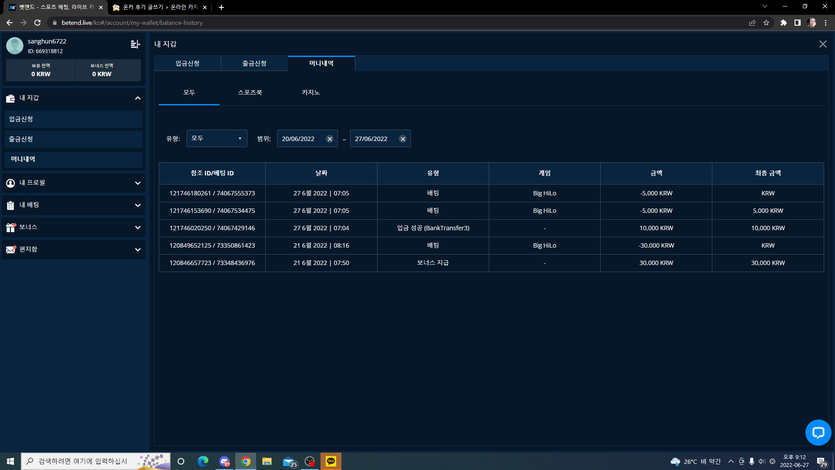Expand the 내 베팅 sidebar section

[x=137, y=205]
